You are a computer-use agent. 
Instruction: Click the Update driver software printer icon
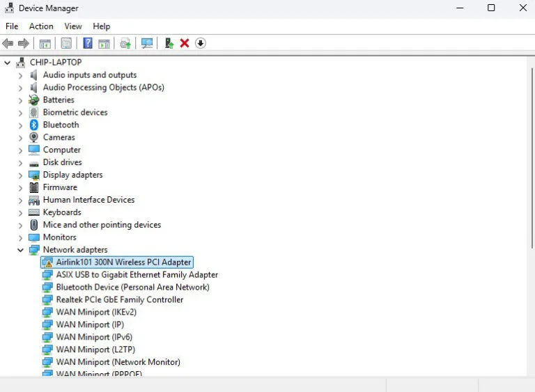pyautogui.click(x=125, y=43)
